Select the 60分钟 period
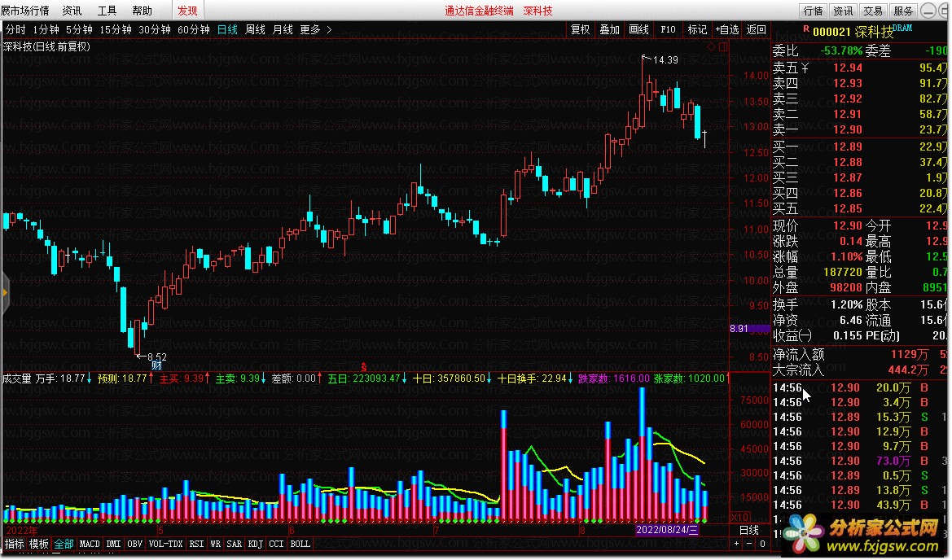Viewport: 952px width, 560px height. [193, 29]
